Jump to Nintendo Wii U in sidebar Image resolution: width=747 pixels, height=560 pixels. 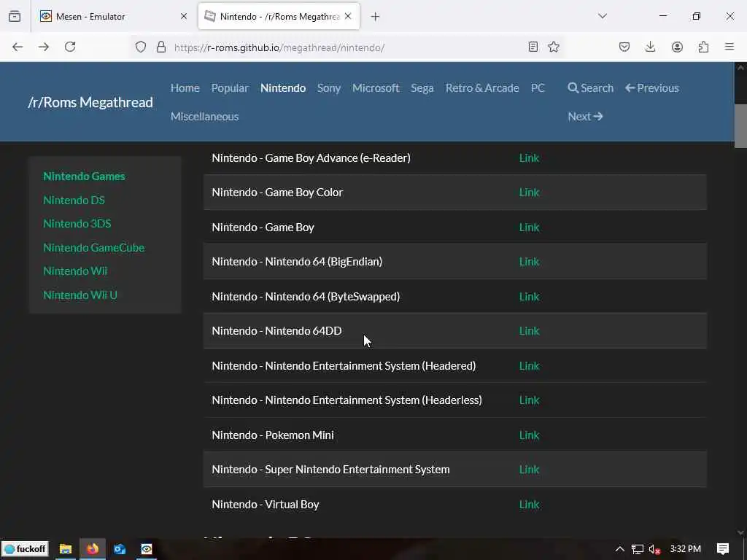tap(80, 295)
